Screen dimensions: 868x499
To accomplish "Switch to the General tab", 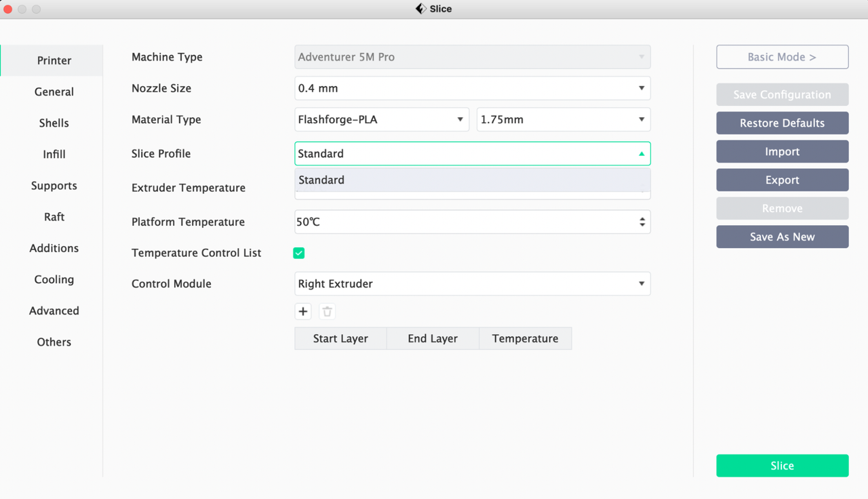I will 52,92.
